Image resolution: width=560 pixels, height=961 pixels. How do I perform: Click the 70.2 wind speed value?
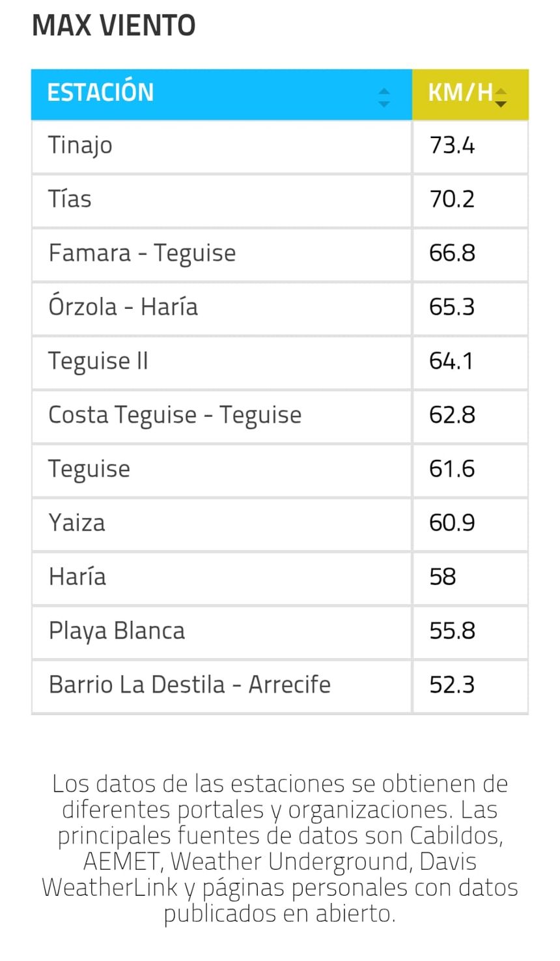pyautogui.click(x=452, y=199)
